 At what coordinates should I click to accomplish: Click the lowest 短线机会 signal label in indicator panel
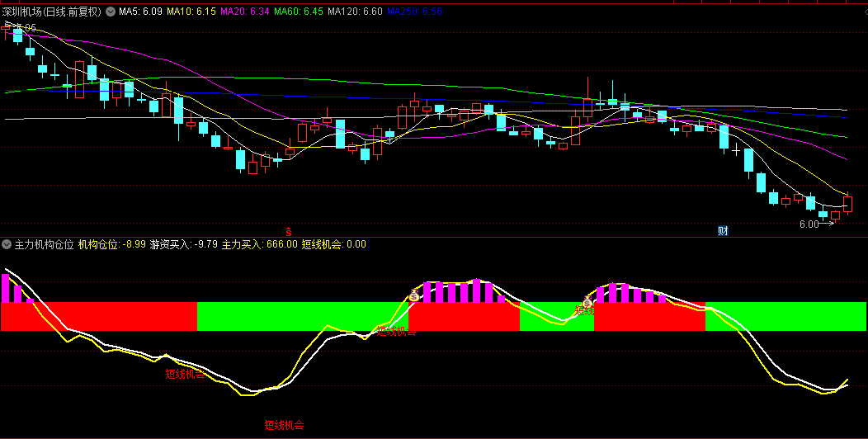point(284,425)
